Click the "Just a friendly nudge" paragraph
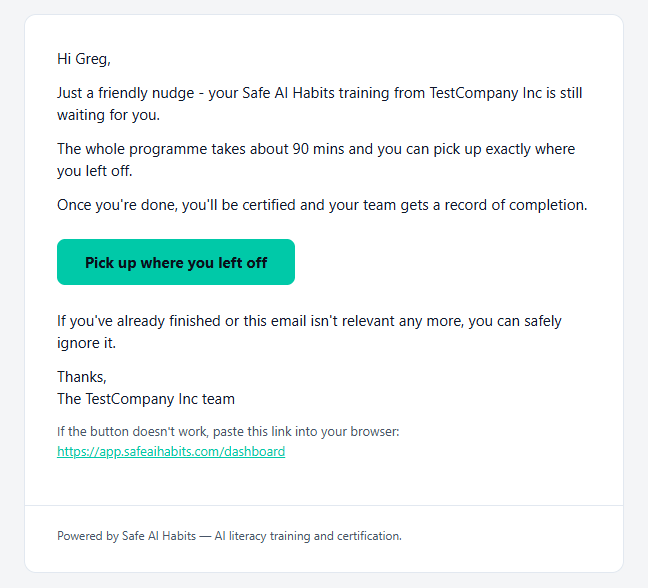The height and width of the screenshot is (588, 648). click(x=319, y=104)
